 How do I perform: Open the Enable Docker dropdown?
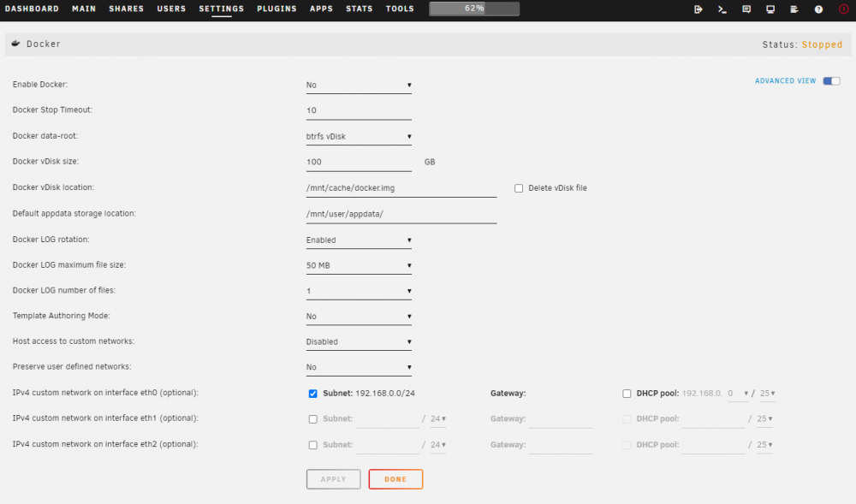point(359,85)
